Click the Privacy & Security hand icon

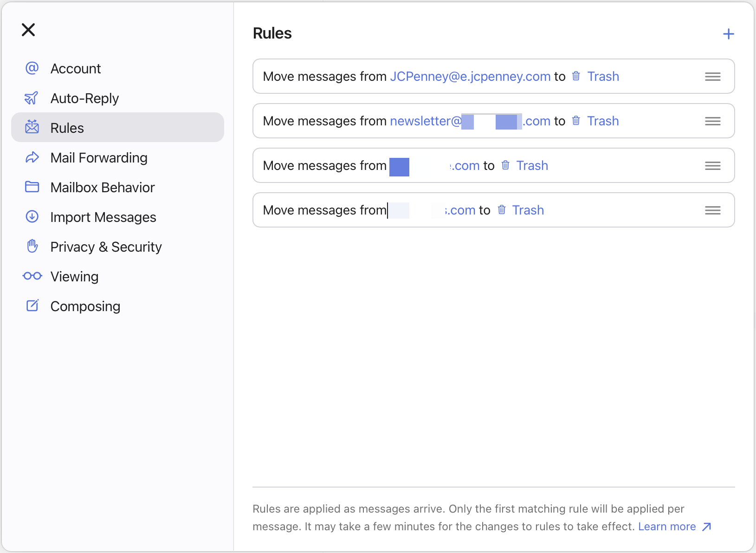(32, 246)
